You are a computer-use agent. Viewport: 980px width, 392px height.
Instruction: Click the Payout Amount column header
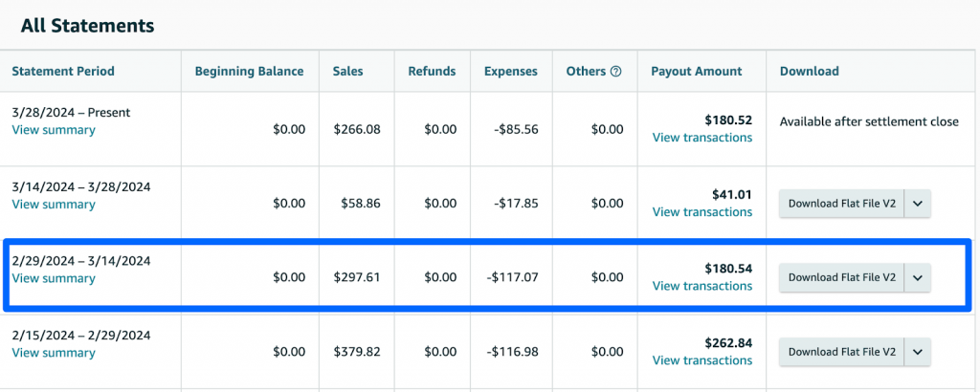click(696, 72)
